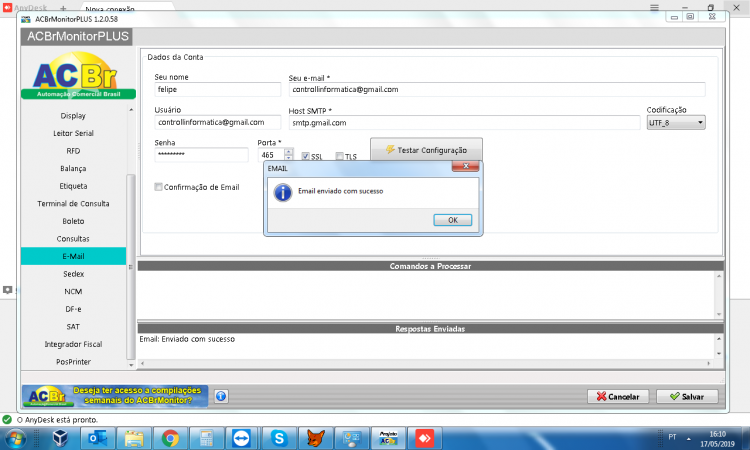Image resolution: width=750 pixels, height=450 pixels.
Task: Show hidden tray icons arrow
Action: [689, 438]
